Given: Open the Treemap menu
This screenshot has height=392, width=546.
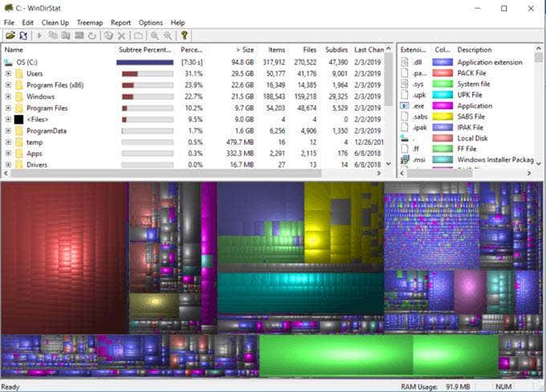Looking at the screenshot, I should point(89,22).
